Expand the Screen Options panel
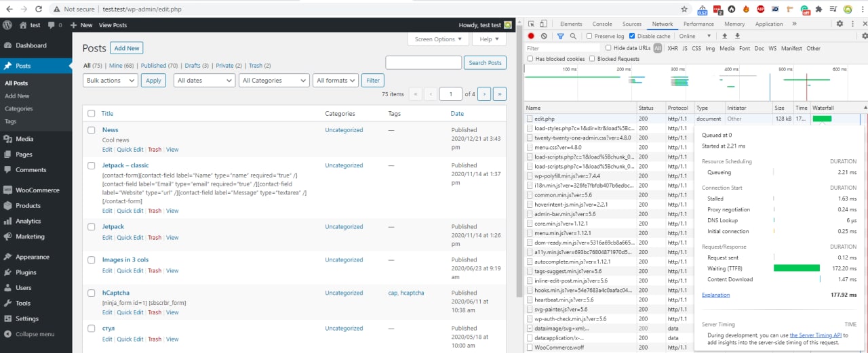The height and width of the screenshot is (353, 868). click(438, 39)
